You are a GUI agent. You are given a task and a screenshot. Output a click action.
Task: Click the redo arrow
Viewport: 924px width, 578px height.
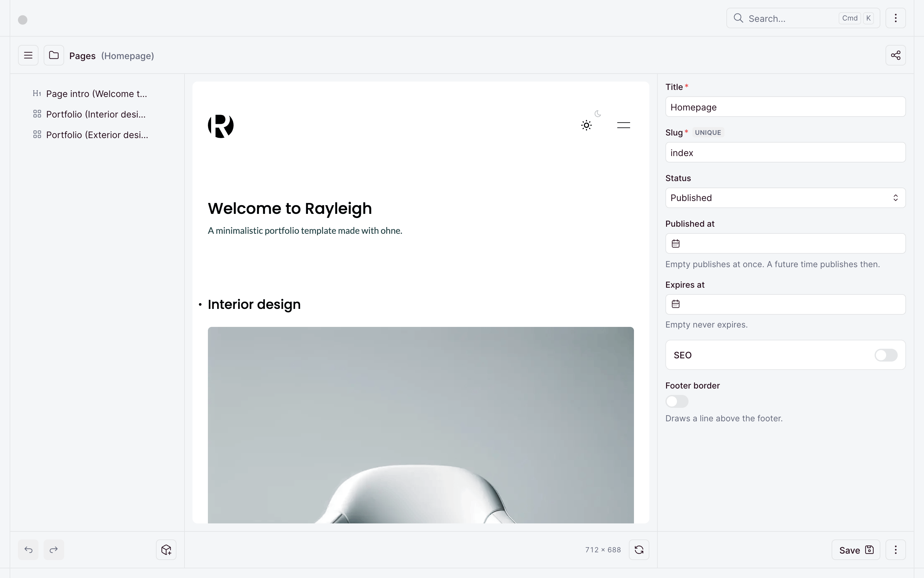[54, 550]
